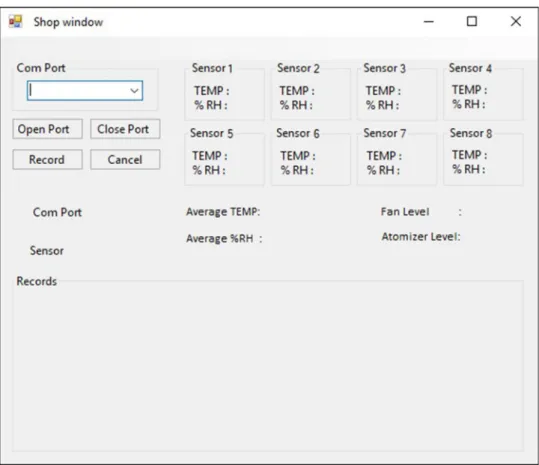Expand the Com Port dropdown arrow

coord(134,91)
